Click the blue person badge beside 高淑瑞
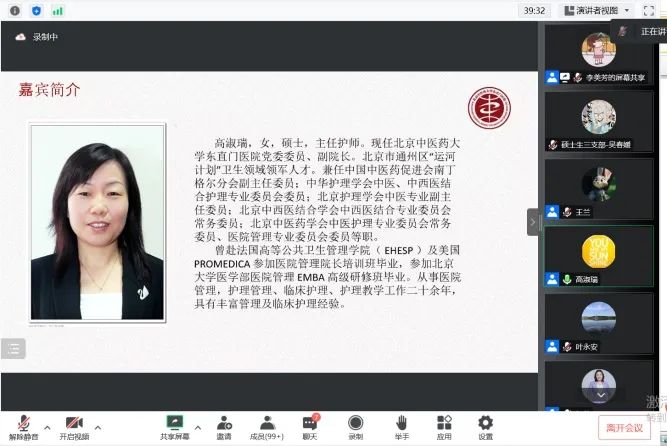Viewport: 667px width, 446px height. tap(552, 279)
